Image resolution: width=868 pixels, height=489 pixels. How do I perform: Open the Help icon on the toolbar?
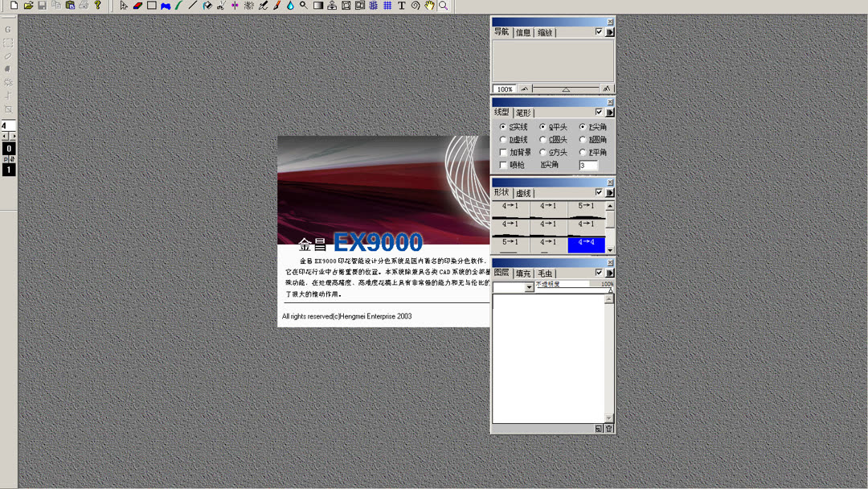pyautogui.click(x=97, y=6)
